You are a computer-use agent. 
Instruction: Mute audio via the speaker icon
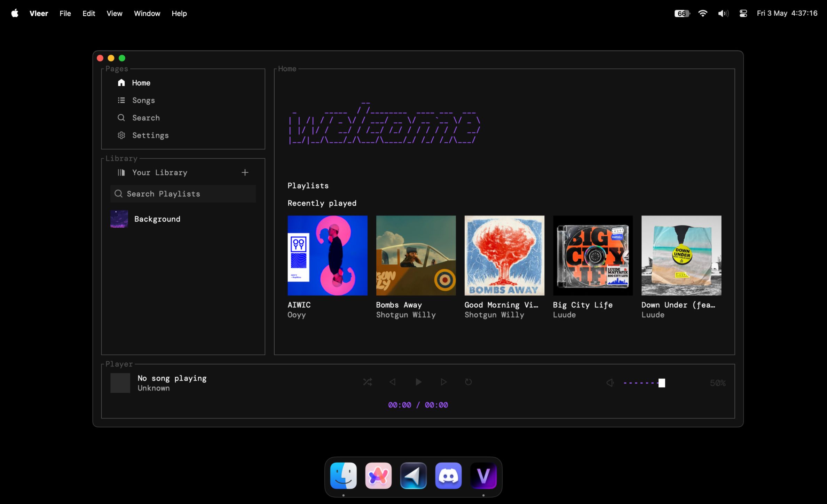coord(609,382)
